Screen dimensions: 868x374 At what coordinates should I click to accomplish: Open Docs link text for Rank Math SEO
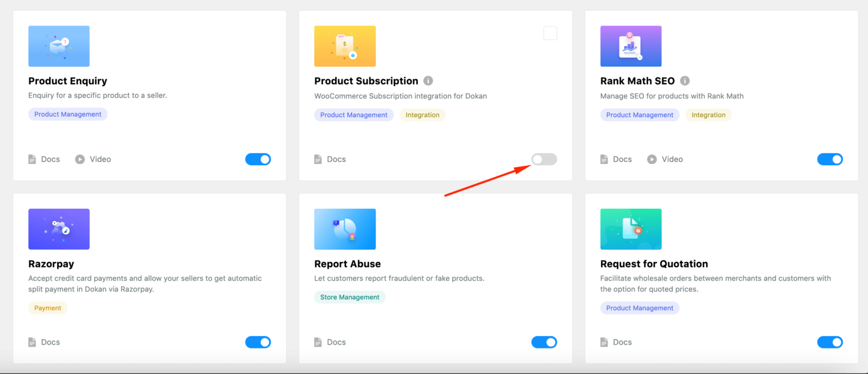(622, 160)
